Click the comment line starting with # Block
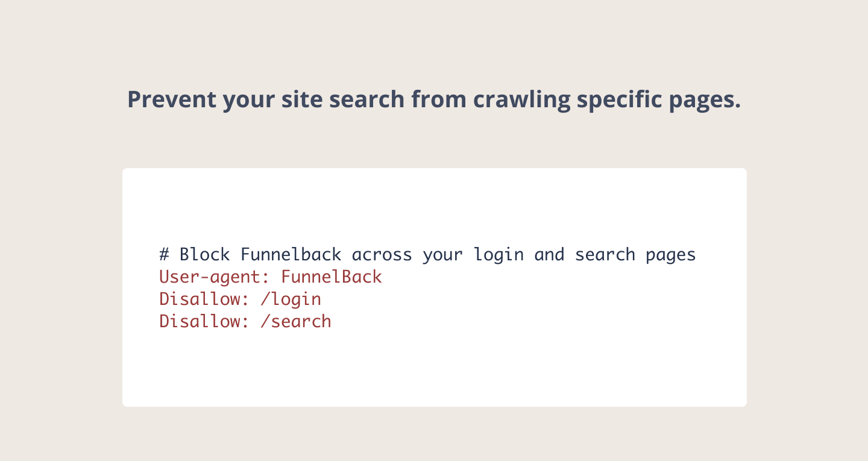Screen dimensions: 868x461 (427, 255)
